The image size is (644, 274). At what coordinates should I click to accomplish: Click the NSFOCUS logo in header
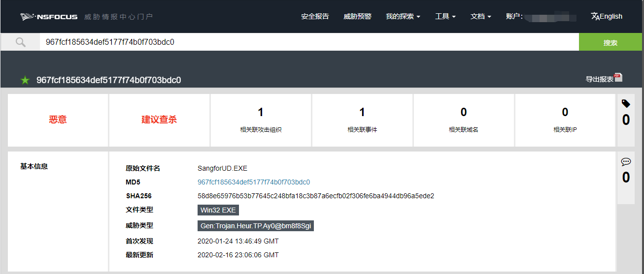click(x=49, y=17)
